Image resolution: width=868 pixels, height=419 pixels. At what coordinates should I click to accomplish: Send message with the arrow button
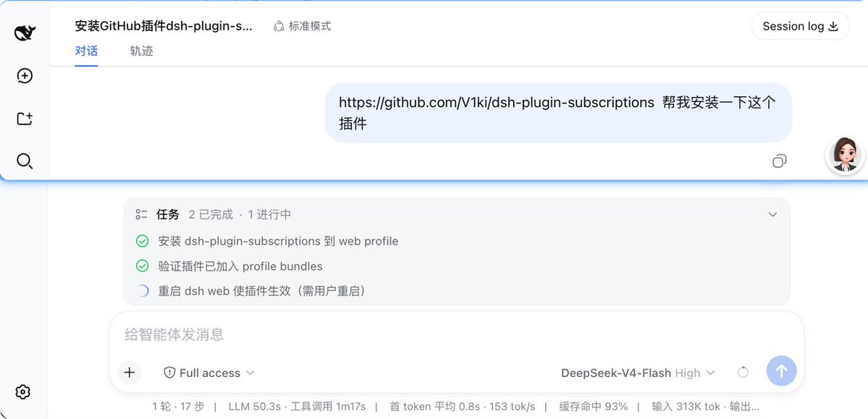click(781, 371)
